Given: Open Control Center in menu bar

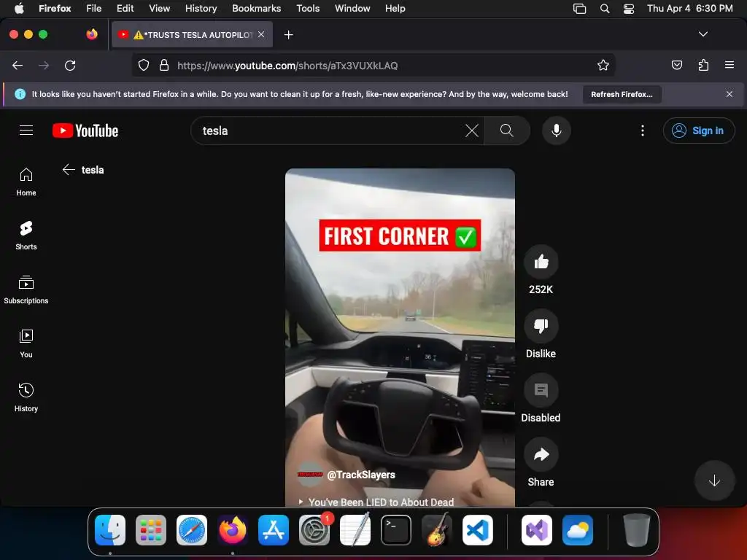Looking at the screenshot, I should coord(628,8).
